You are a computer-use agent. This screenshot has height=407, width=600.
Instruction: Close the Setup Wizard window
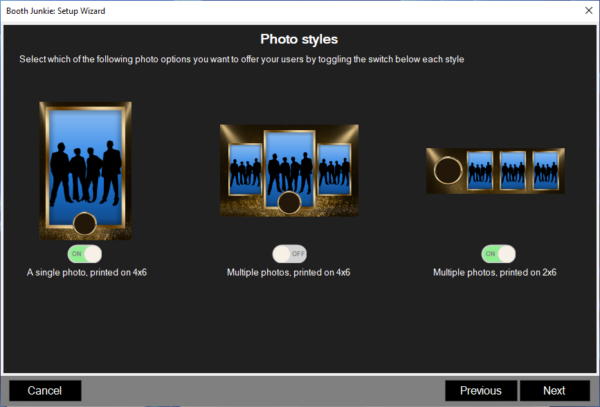tap(584, 10)
